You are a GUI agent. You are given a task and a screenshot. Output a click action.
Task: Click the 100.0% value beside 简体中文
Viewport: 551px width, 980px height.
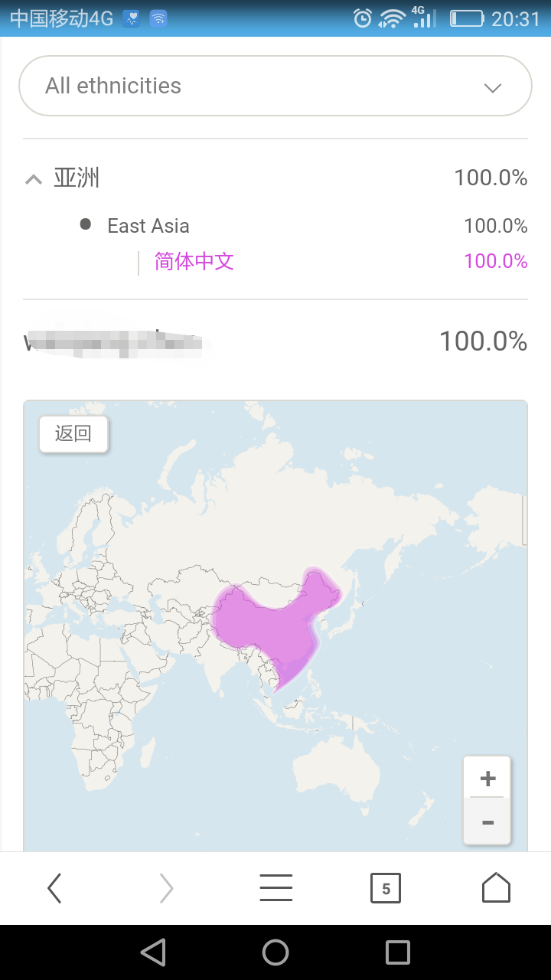click(496, 261)
